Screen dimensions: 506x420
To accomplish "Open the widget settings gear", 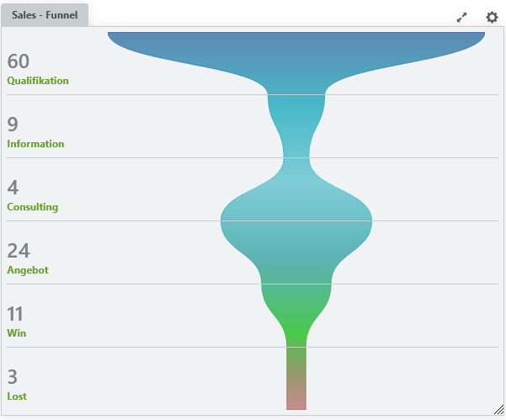I will click(x=492, y=17).
